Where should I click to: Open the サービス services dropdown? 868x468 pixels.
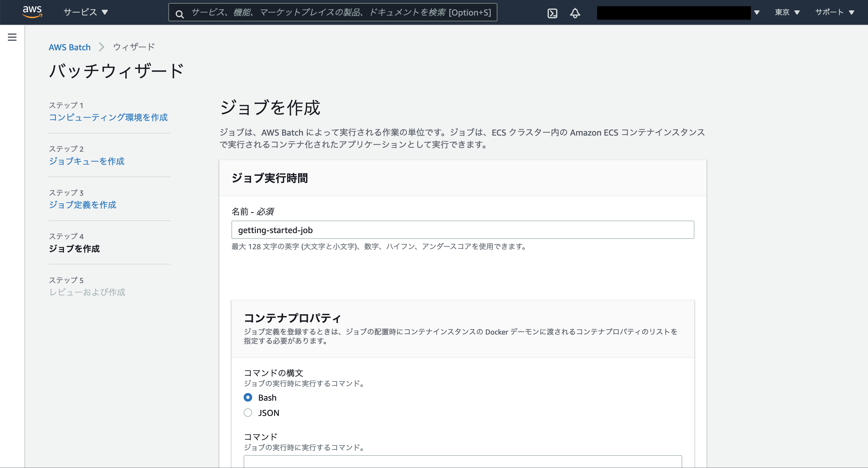click(86, 12)
